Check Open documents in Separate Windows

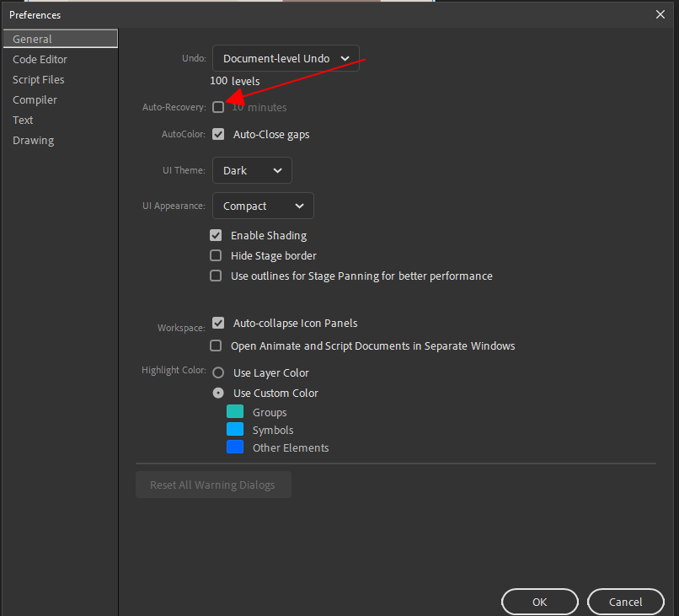(216, 345)
